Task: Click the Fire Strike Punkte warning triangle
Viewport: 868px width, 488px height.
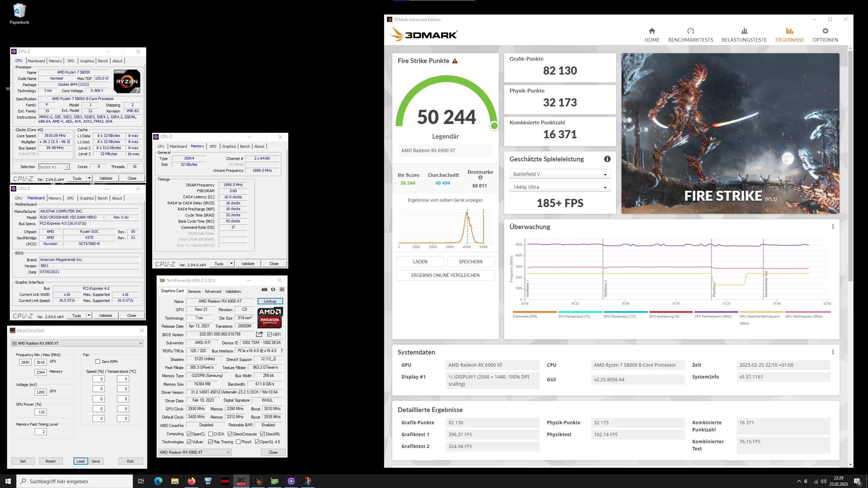Action: (x=455, y=61)
